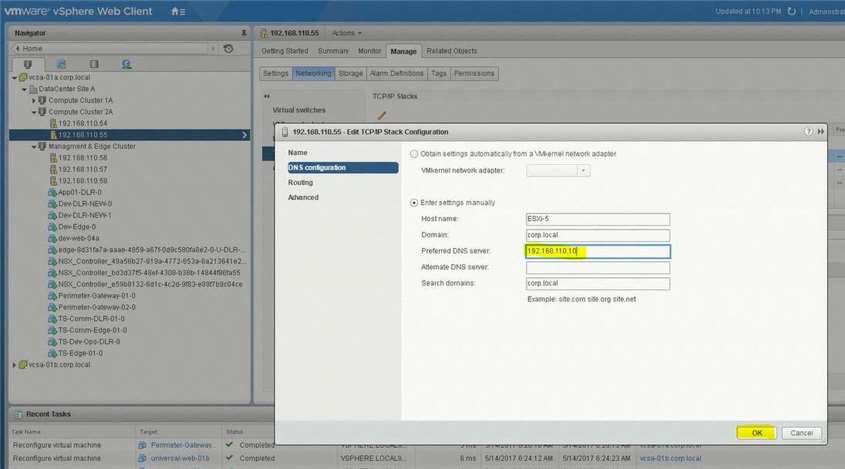Select host 192.168.110.57 in the tree
The height and width of the screenshot is (469, 845).
(82, 169)
